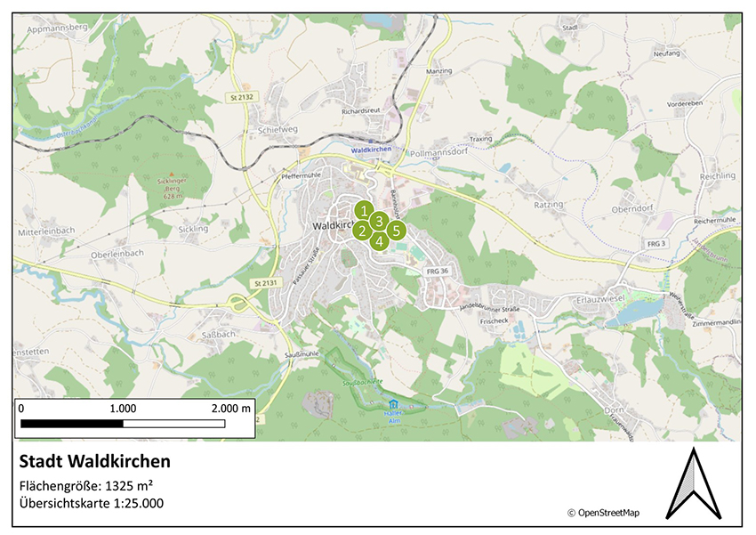Click the "Flächengröße: 1325 m²" line
This screenshot has height=535, width=756.
click(86, 485)
